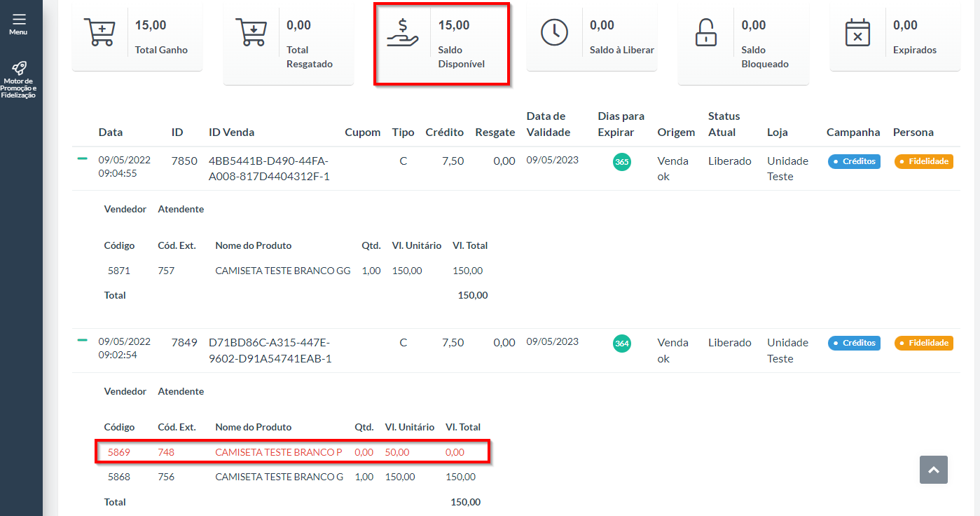This screenshot has height=516, width=980.
Task: Click Fidelidade tag in row 7850
Action: point(923,161)
